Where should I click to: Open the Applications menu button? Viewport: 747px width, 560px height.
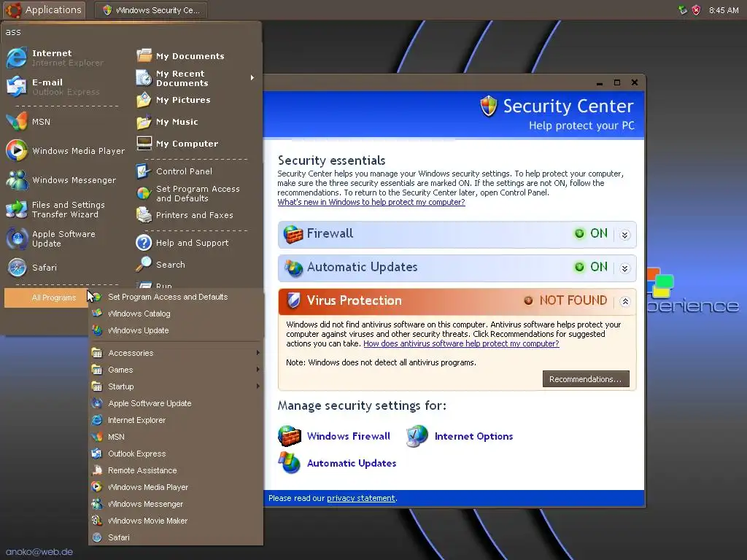tap(44, 10)
